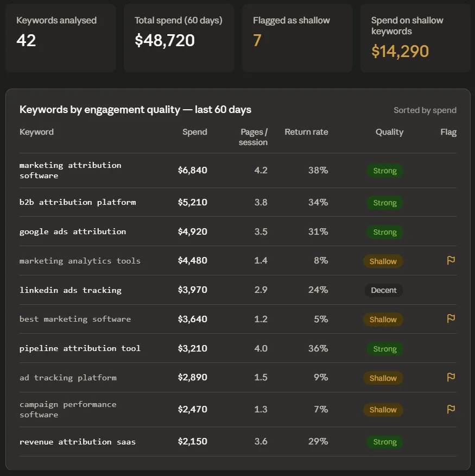The width and height of the screenshot is (475, 476).
Task: Click the 5% return rate cell
Action: tap(321, 319)
